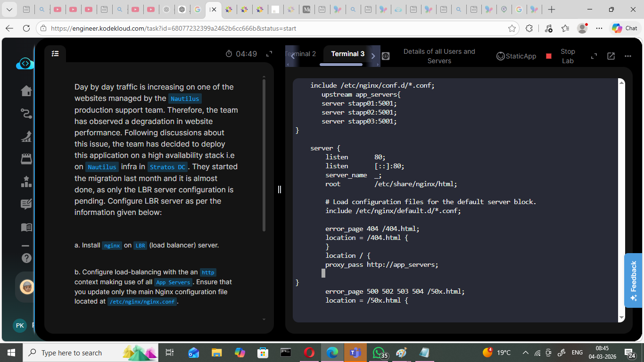Open File Explorer from the taskbar
The image size is (644, 362).
click(x=216, y=353)
